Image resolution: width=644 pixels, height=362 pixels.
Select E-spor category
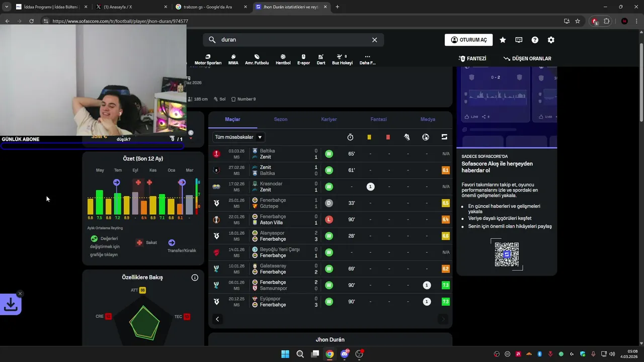pyautogui.click(x=303, y=59)
